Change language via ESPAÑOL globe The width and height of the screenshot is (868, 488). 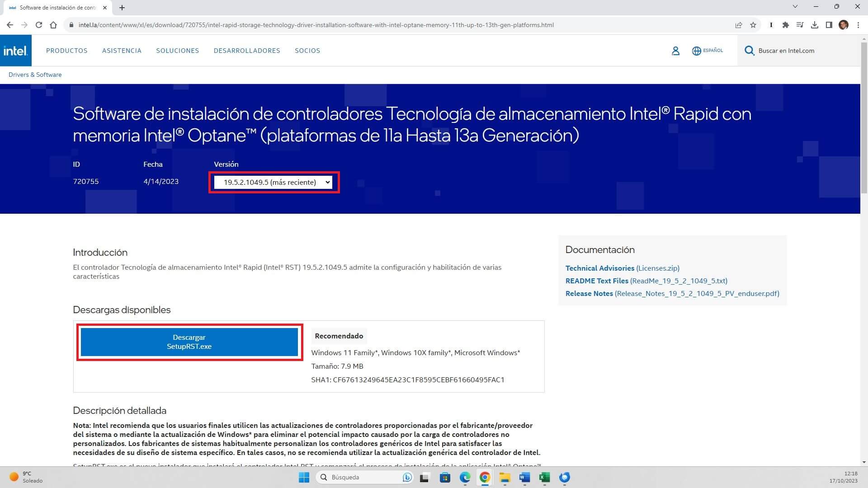708,51
